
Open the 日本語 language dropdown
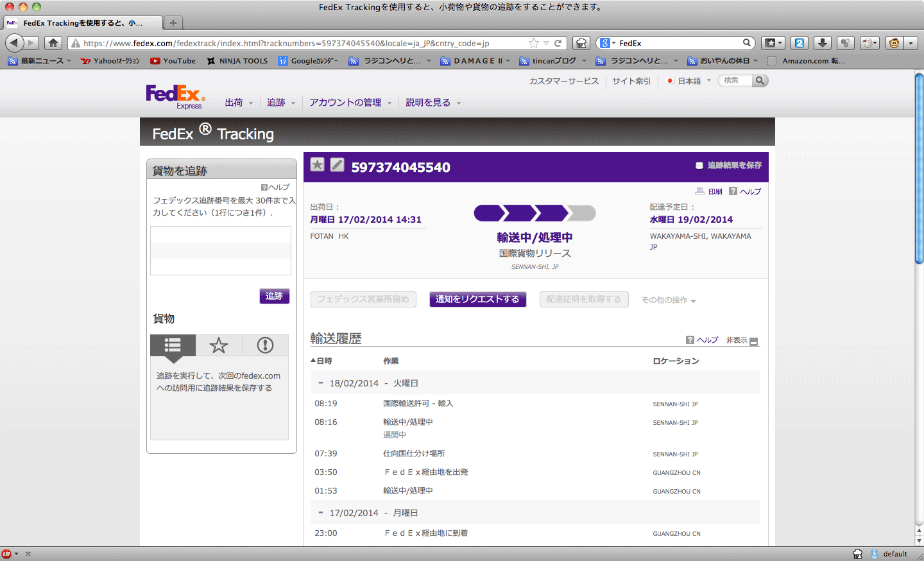[689, 81]
